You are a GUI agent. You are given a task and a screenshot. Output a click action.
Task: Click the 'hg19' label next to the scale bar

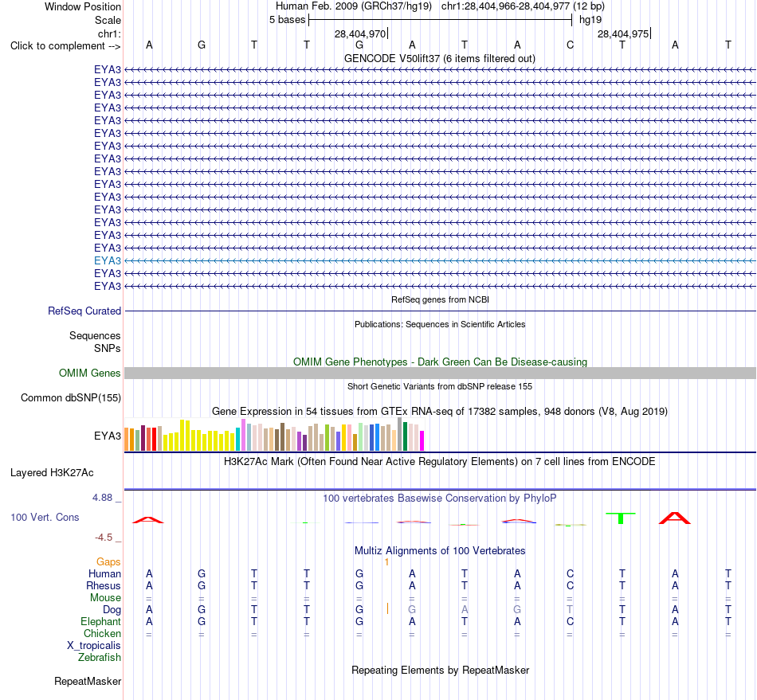tap(590, 20)
